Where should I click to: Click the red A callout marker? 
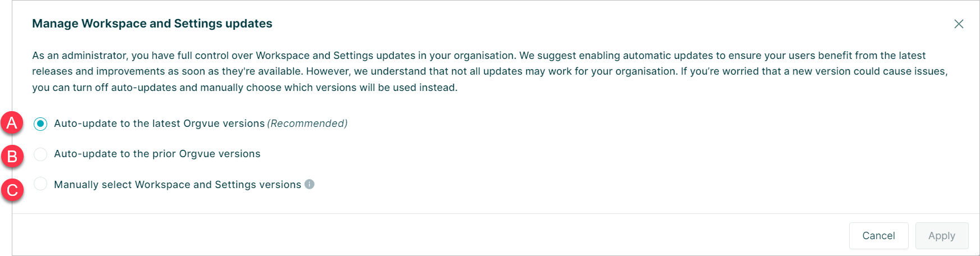(12, 122)
